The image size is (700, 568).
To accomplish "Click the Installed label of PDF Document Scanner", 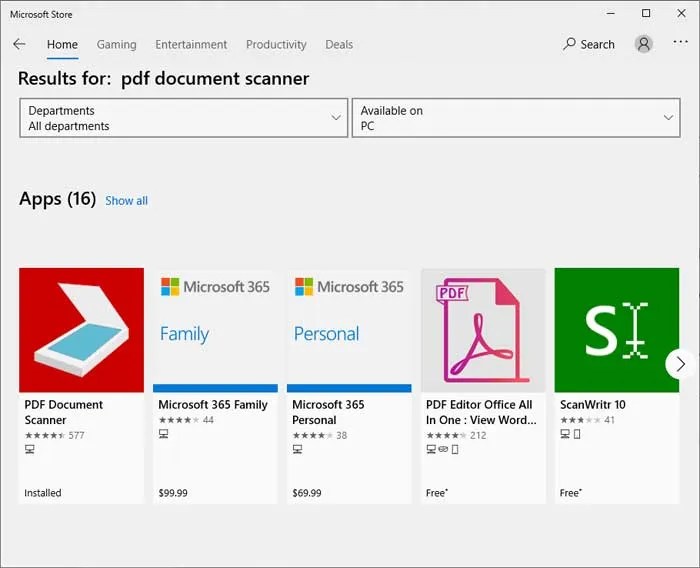I will point(43,493).
